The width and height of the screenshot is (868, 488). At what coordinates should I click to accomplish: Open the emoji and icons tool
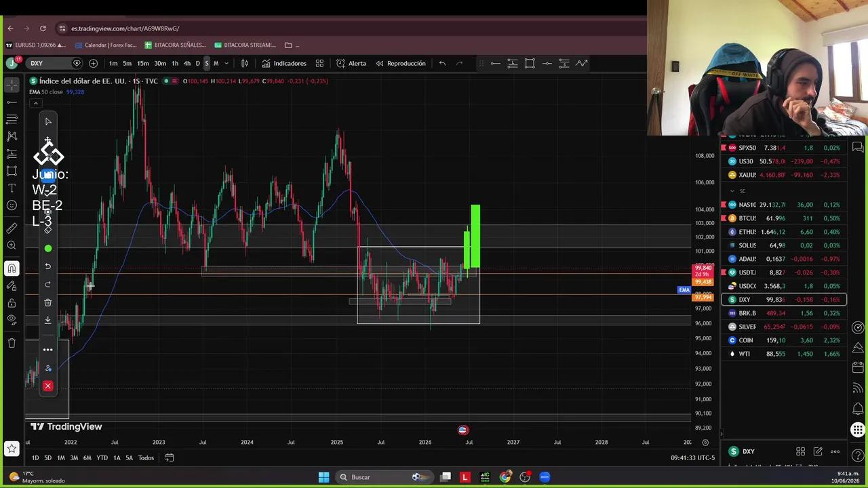12,205
